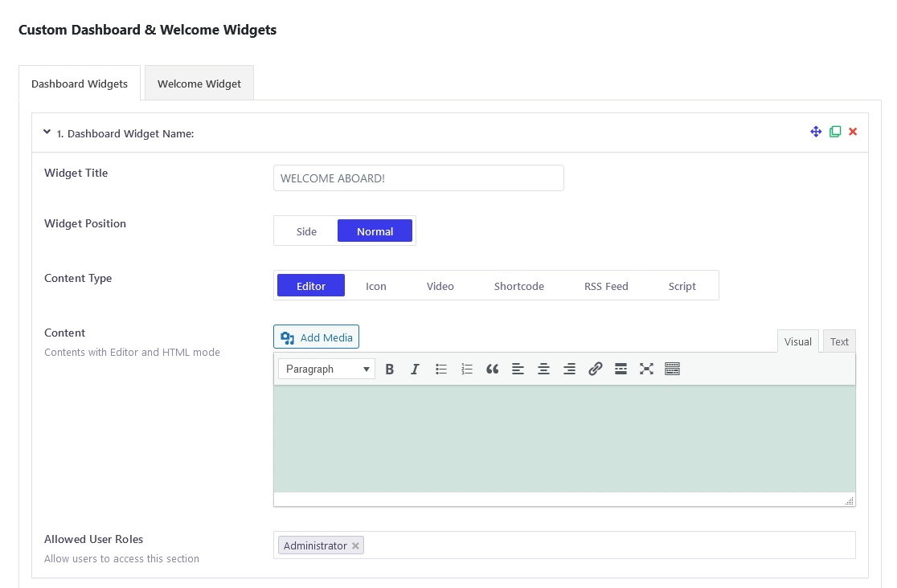Screen dimensions: 897x588
Task: Click the Allowed User Roles label
Action: point(94,539)
